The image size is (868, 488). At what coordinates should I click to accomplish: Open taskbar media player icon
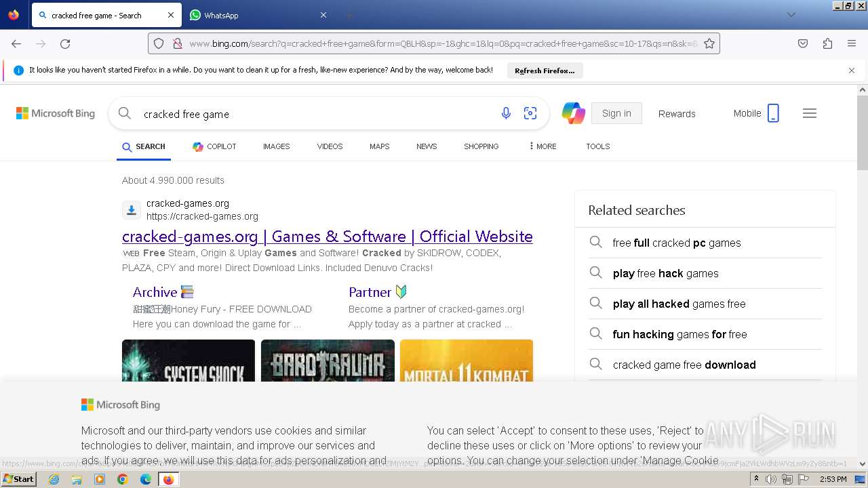(100, 479)
